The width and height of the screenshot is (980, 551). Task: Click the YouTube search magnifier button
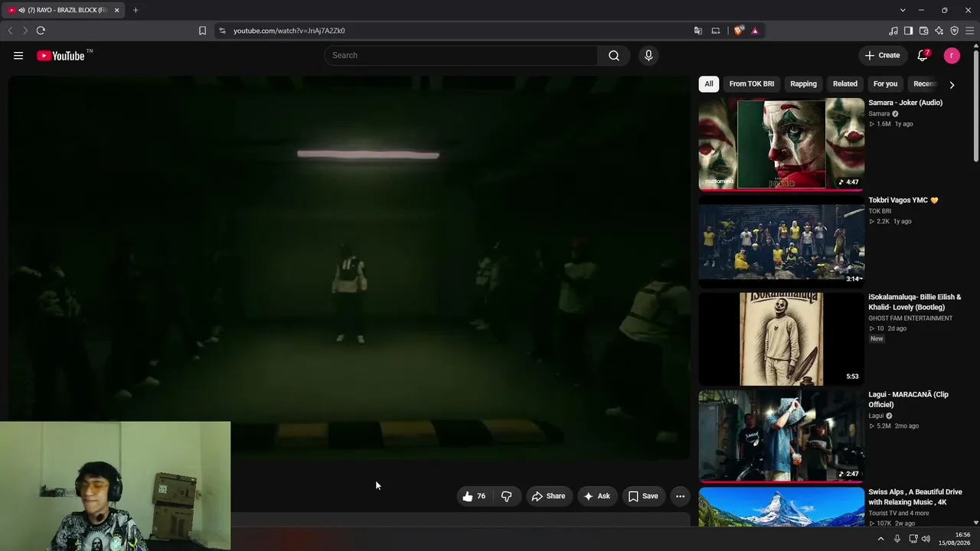tap(614, 55)
